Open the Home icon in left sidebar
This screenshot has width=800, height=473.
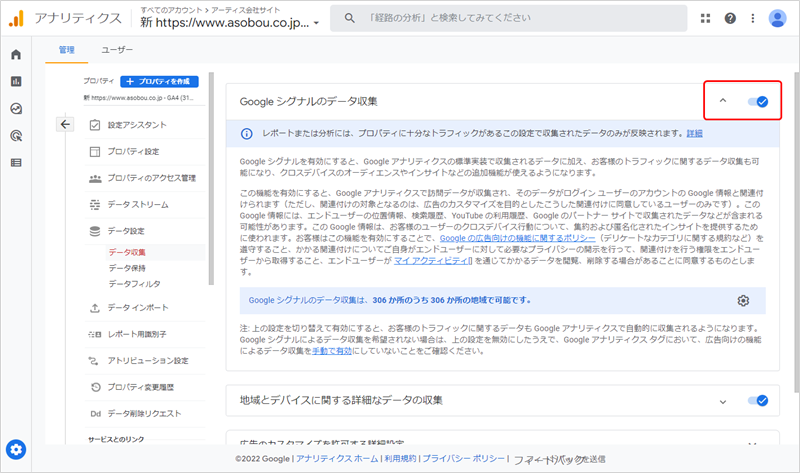click(16, 55)
